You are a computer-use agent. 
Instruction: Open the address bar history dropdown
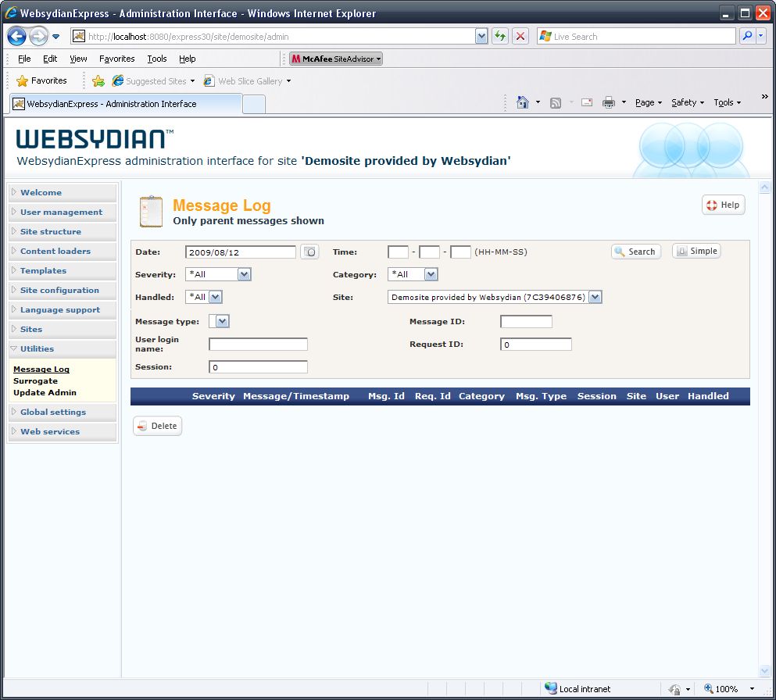click(481, 36)
